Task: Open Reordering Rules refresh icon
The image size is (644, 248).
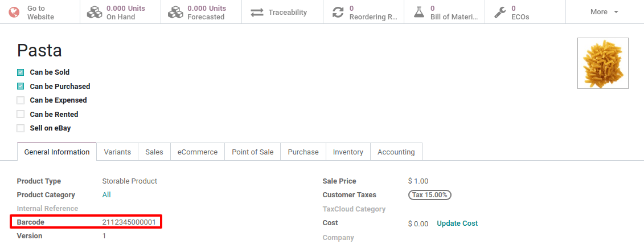Action: click(338, 13)
